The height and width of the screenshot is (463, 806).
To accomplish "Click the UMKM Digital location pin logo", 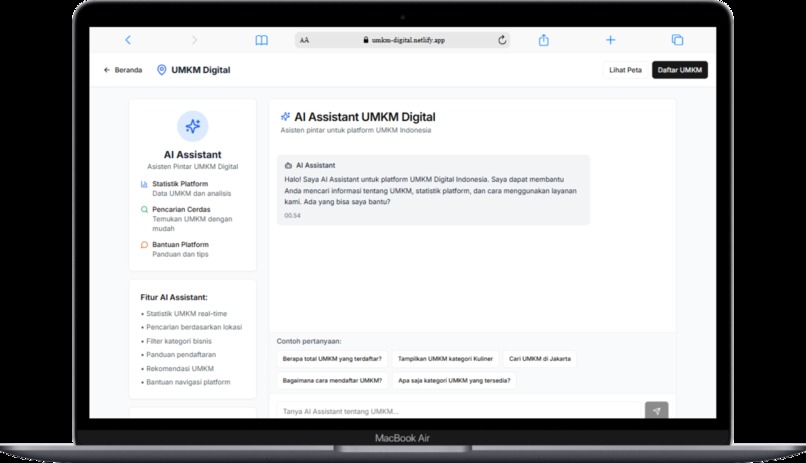I will (x=161, y=70).
